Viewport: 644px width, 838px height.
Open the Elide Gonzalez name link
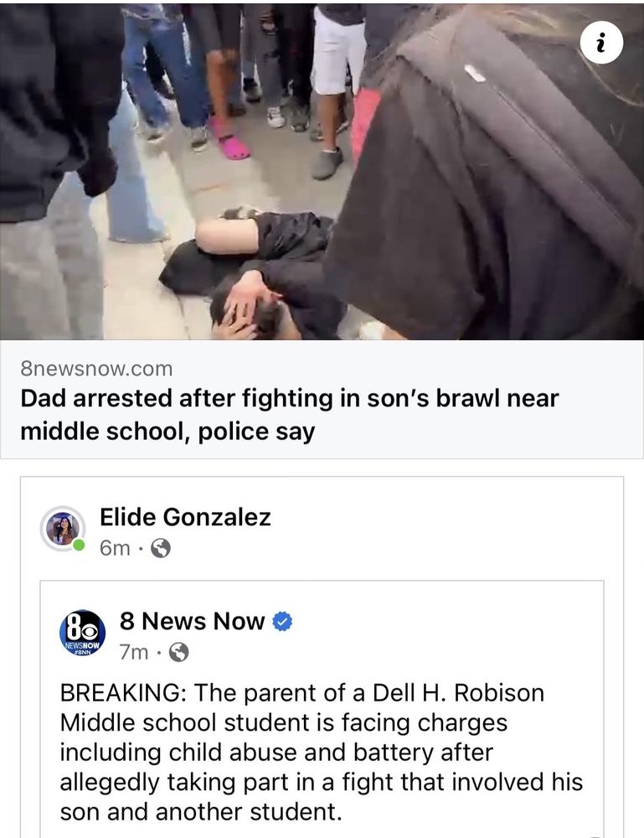point(185,517)
